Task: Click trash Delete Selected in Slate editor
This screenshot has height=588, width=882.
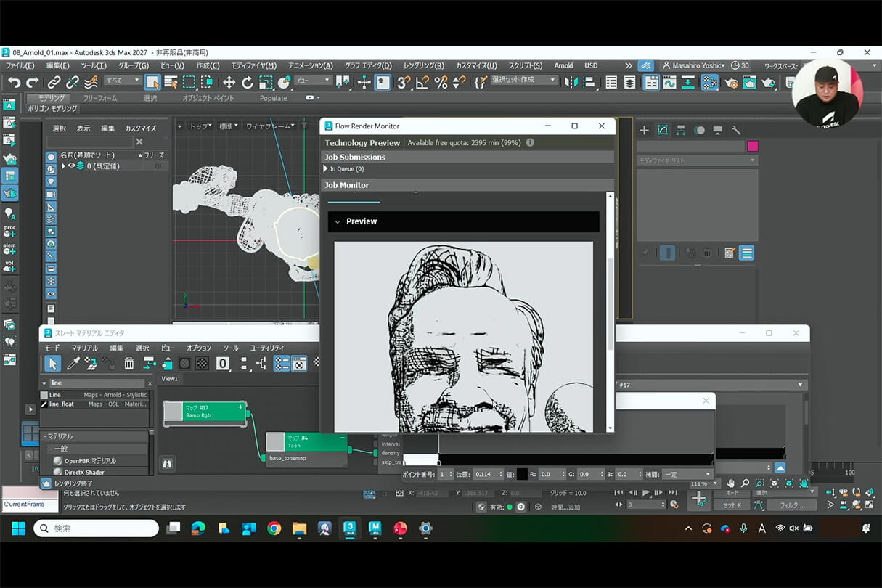Action: point(129,363)
